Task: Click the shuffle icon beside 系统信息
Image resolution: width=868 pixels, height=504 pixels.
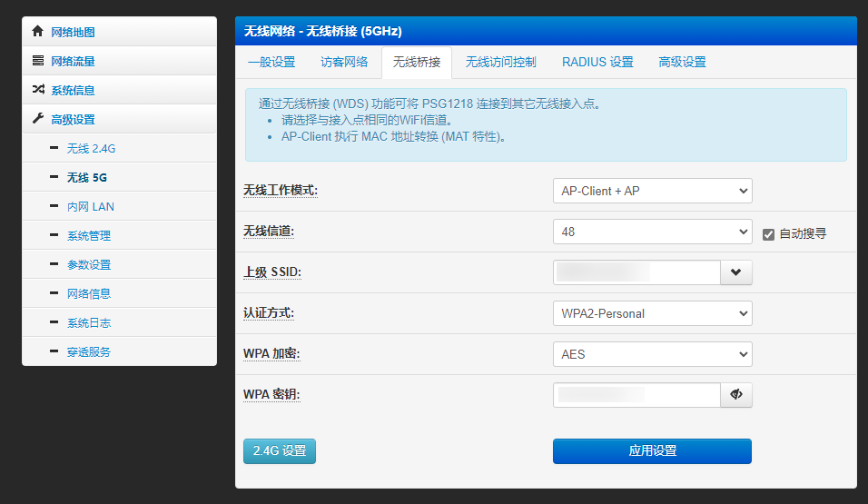Action: tap(37, 90)
